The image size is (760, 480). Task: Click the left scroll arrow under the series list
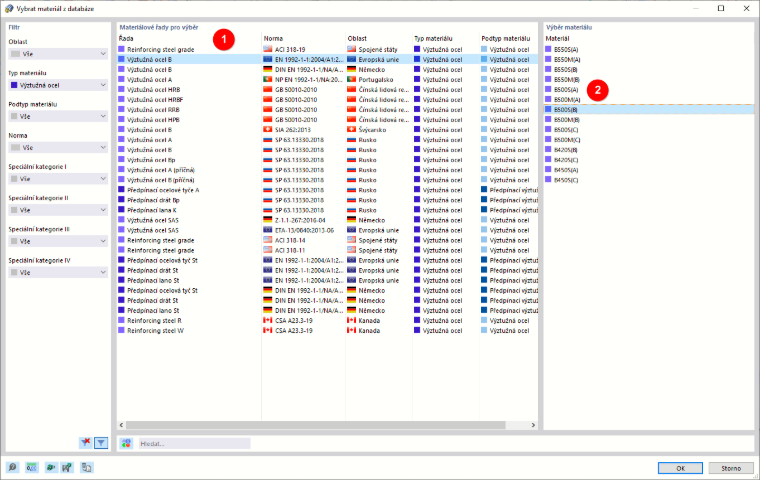[x=121, y=425]
